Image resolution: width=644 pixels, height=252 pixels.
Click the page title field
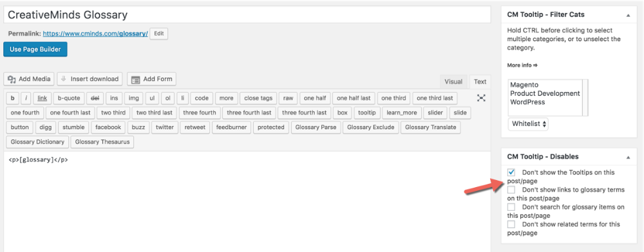point(247,15)
